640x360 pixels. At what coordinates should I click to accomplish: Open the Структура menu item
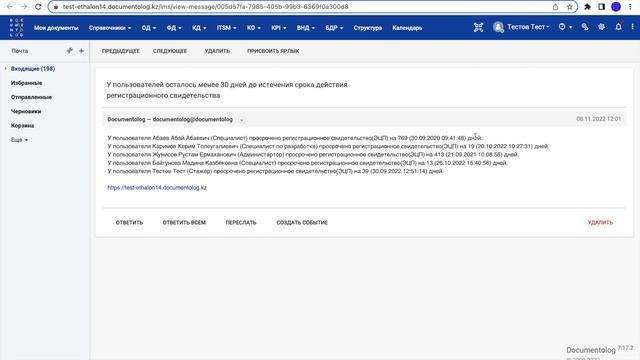(368, 28)
